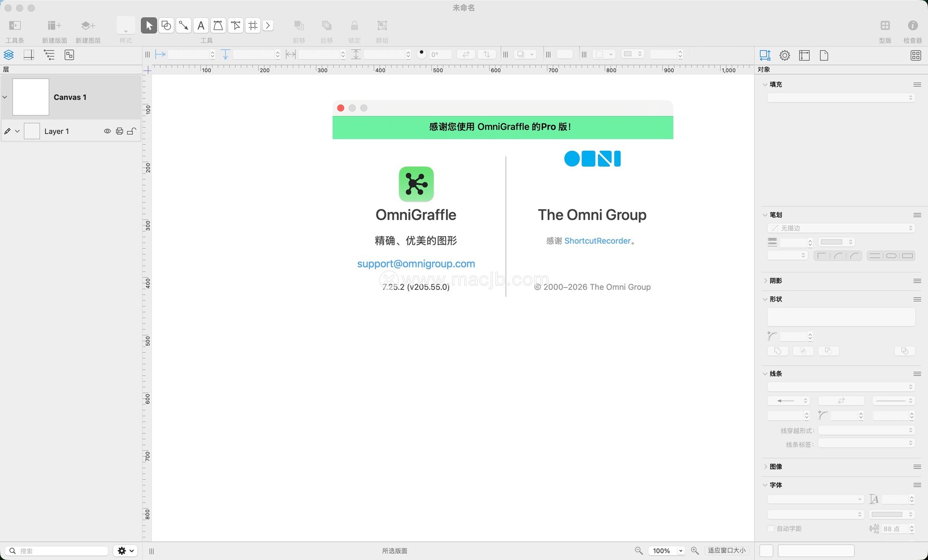Collapse the Canvas 1 disclosure arrow
This screenshot has height=560, width=928.
point(5,97)
